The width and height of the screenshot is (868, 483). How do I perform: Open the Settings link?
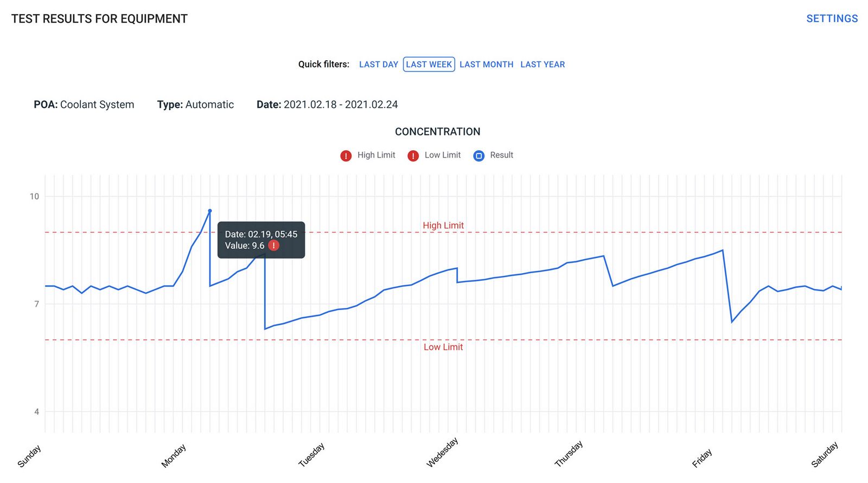[832, 18]
